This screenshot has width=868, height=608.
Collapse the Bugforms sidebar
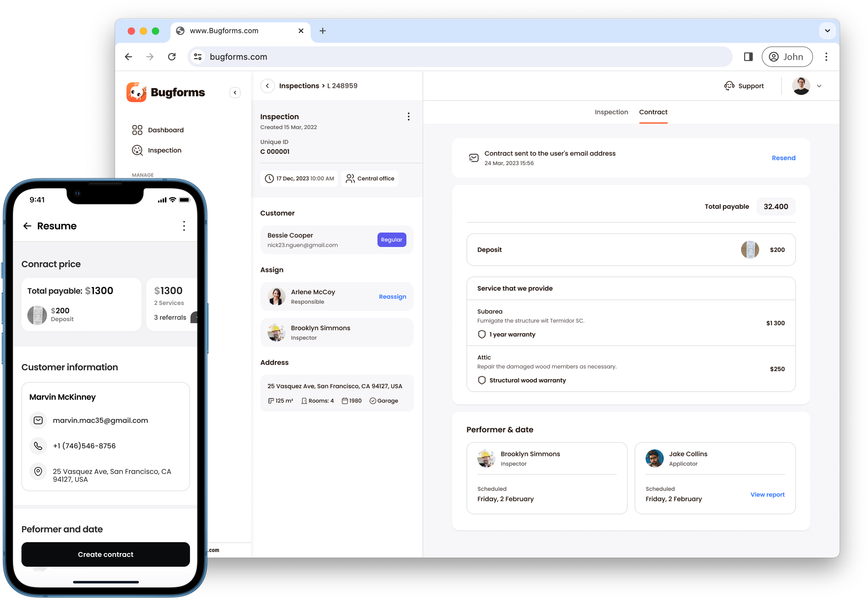235,93
